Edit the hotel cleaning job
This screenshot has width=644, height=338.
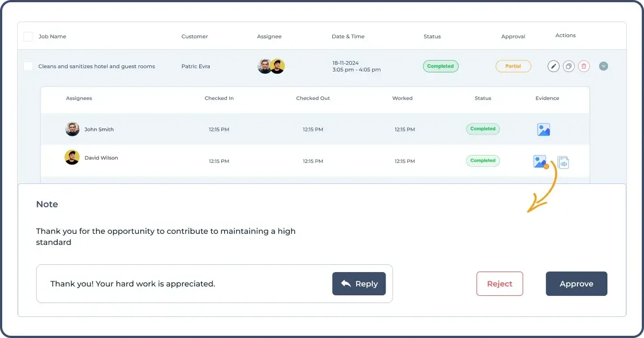pos(553,66)
